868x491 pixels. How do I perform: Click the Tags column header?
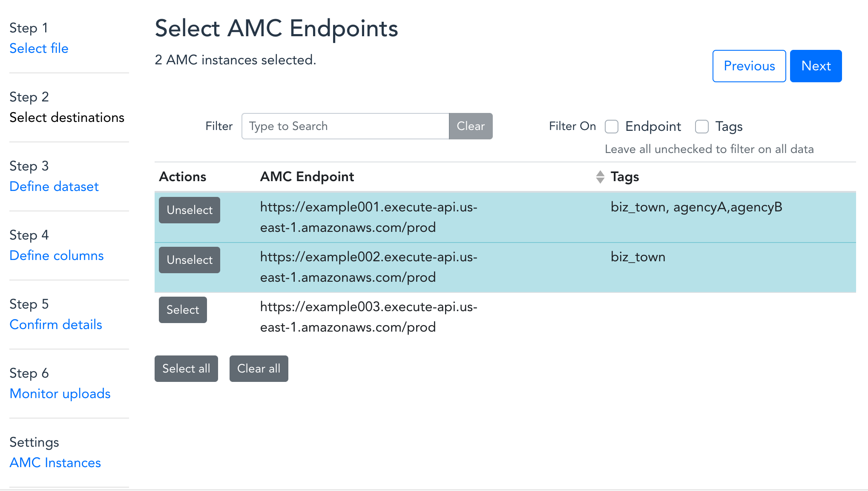(624, 177)
